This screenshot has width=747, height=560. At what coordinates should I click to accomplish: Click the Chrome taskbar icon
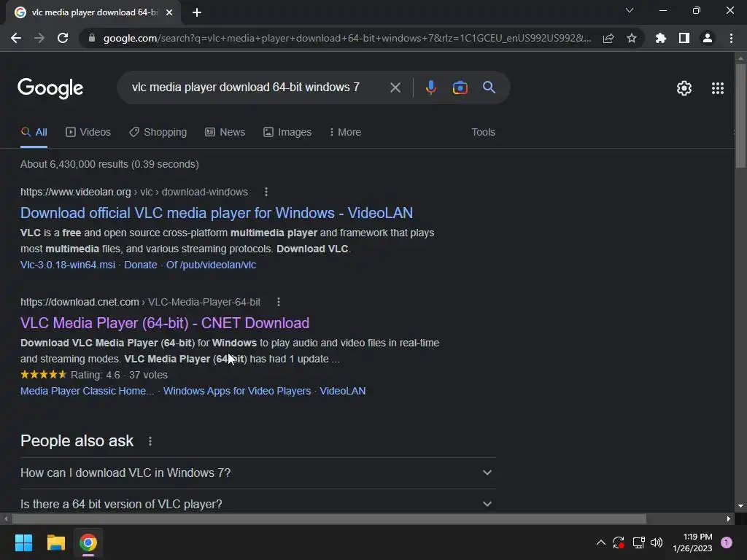click(88, 542)
